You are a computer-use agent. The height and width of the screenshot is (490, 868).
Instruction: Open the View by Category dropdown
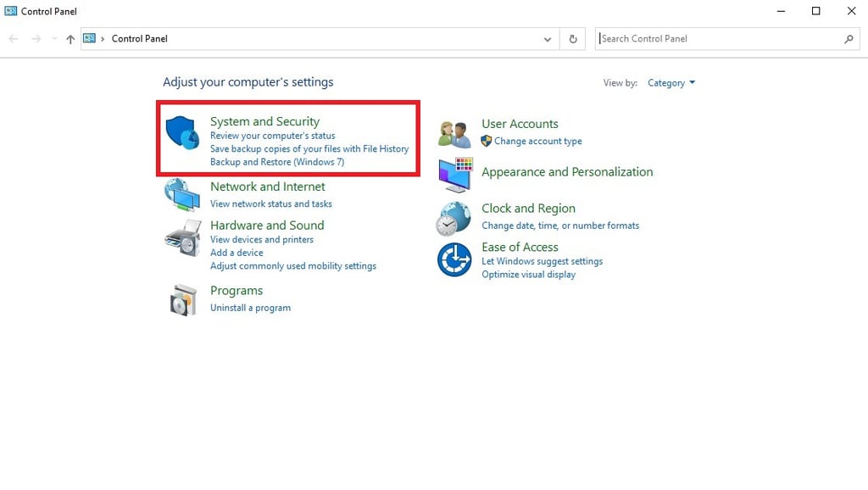671,83
